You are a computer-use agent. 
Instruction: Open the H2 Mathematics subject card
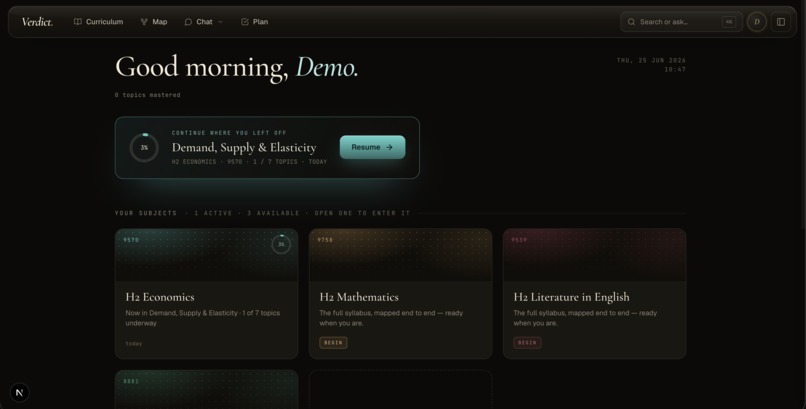point(400,293)
